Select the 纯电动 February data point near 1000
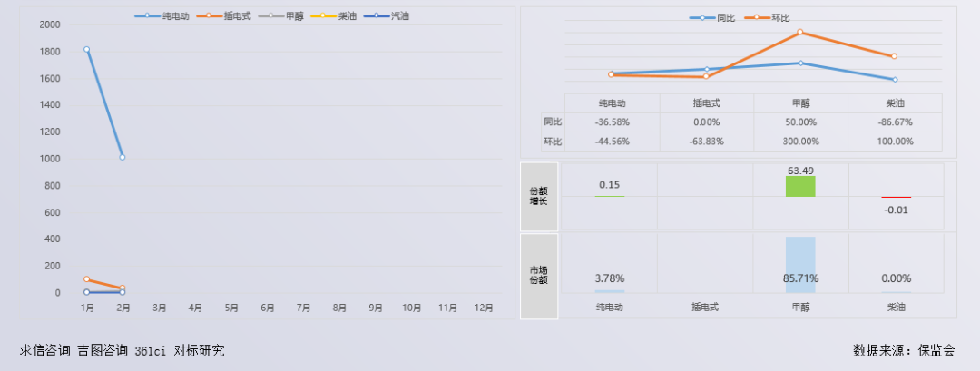The height and width of the screenshot is (371, 980). click(122, 157)
